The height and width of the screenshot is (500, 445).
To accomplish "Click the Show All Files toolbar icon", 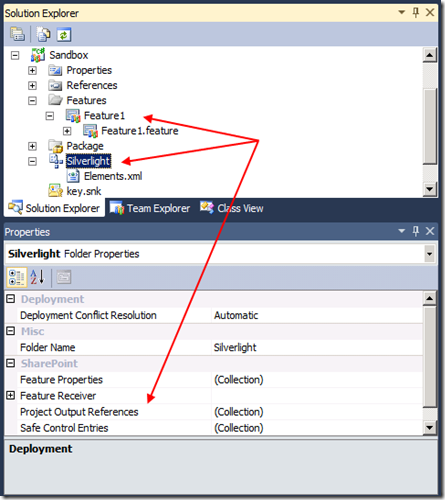I will click(43, 34).
